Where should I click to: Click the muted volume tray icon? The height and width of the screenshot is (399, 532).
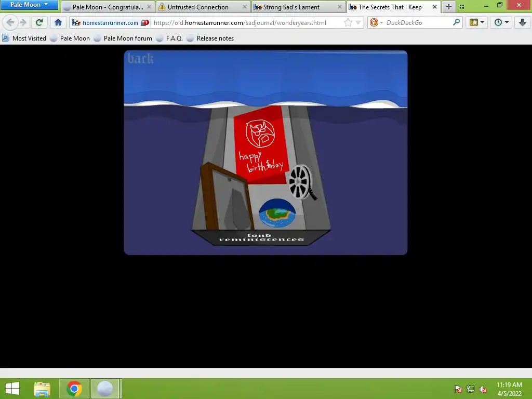pos(483,389)
